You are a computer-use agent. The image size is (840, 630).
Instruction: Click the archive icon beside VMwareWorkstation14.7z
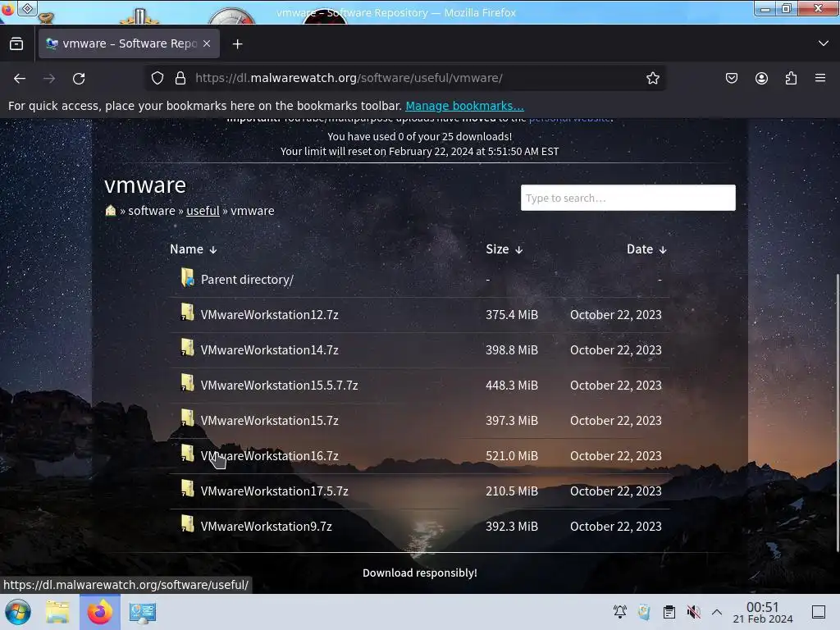click(x=188, y=348)
